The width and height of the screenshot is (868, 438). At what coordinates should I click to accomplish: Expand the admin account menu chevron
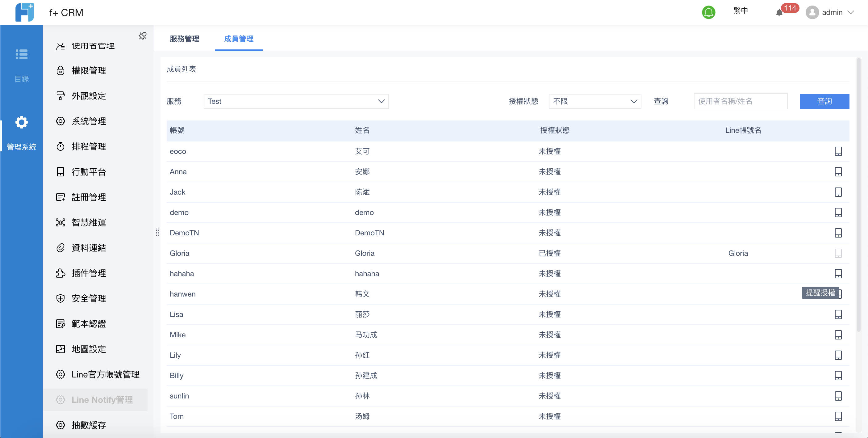pyautogui.click(x=850, y=12)
